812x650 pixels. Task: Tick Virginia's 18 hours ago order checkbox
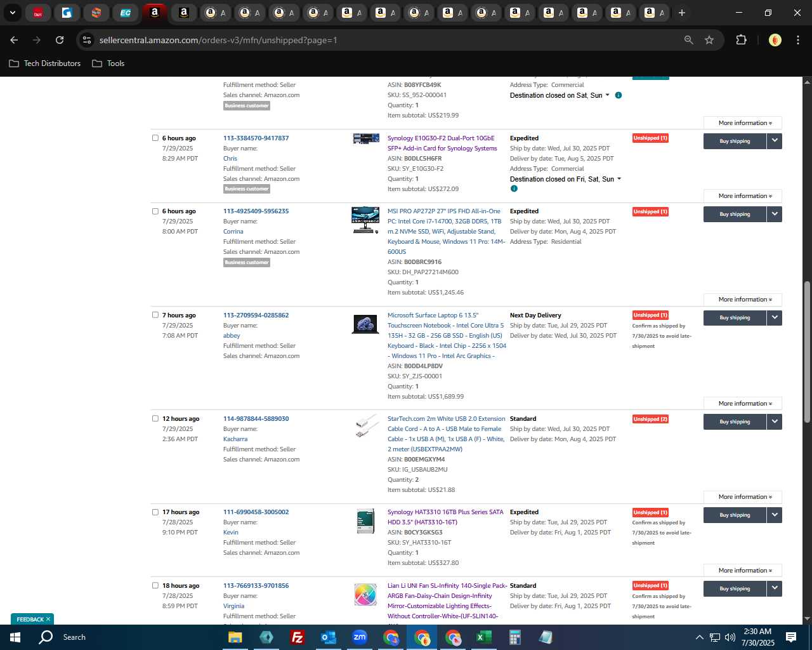tap(155, 585)
